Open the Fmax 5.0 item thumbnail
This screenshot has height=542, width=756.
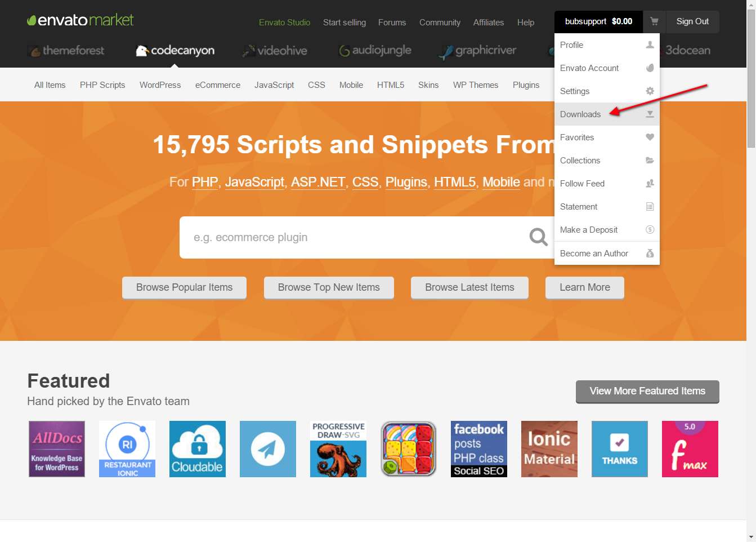point(690,449)
